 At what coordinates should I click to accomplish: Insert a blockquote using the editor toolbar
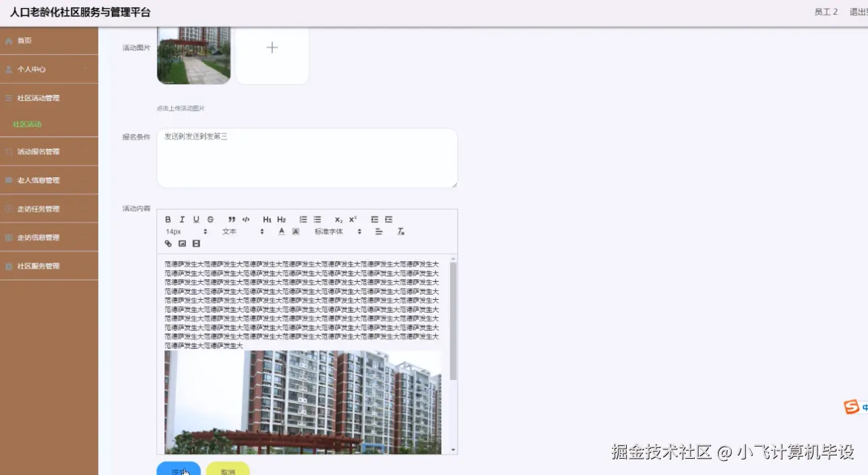point(231,219)
